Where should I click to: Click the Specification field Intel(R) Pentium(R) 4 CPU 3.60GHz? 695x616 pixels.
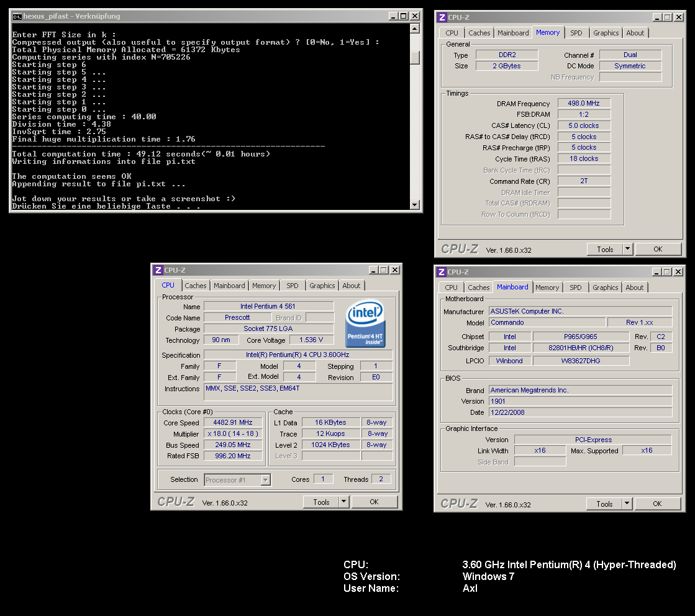[x=298, y=355]
